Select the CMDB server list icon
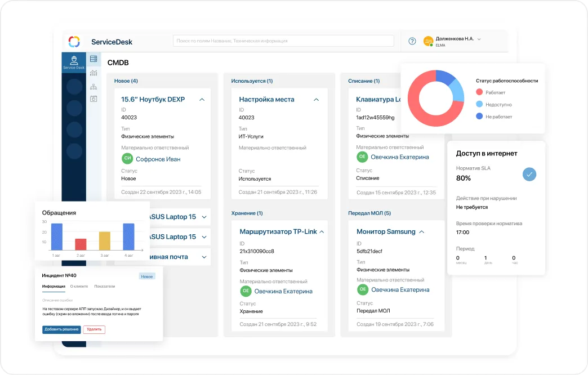This screenshot has width=588, height=375. 93,59
